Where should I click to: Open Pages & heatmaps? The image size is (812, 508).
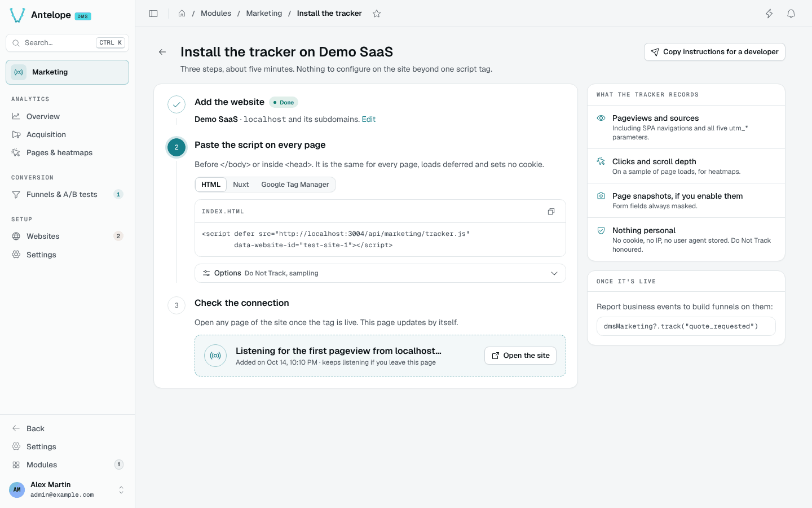coord(67,152)
